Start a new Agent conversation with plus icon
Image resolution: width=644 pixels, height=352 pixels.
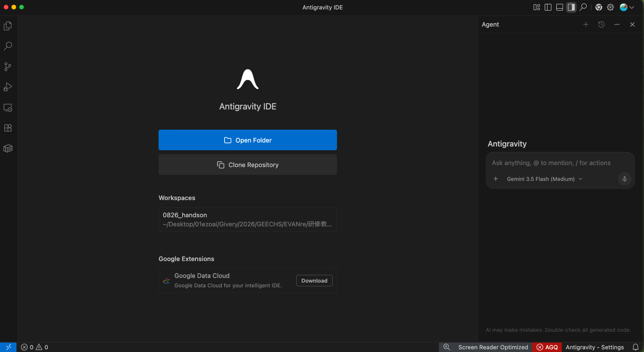pos(586,25)
